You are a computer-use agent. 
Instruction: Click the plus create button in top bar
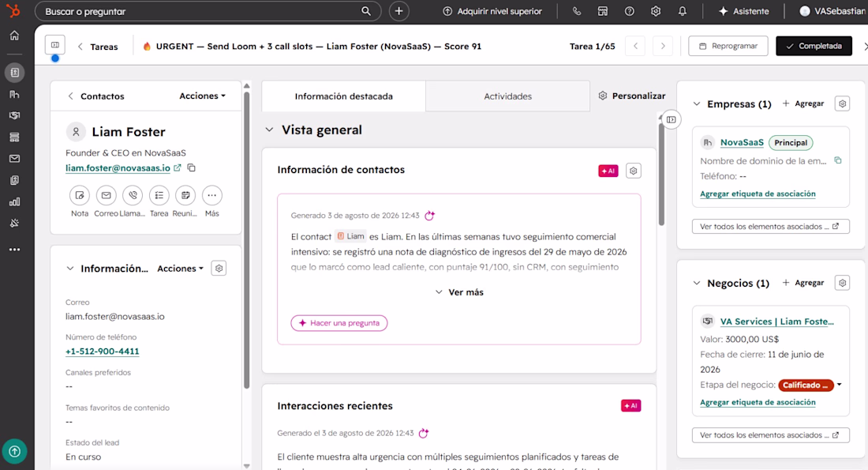398,11
